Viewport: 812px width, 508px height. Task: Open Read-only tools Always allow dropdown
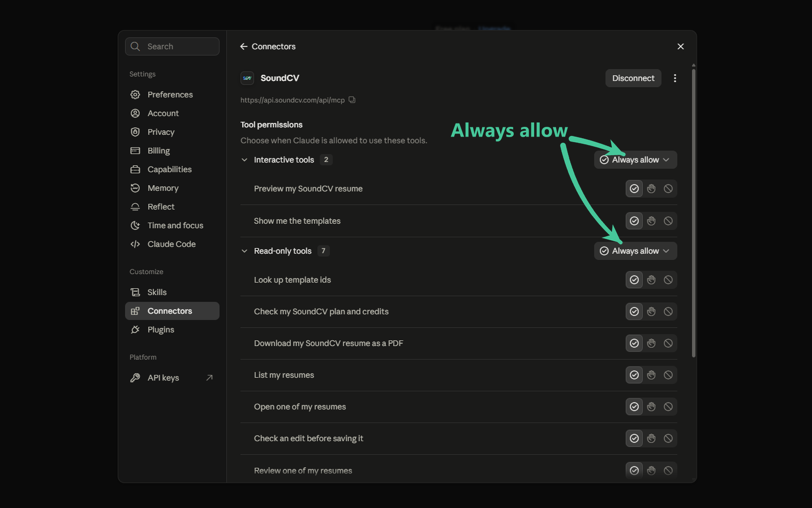coord(635,251)
